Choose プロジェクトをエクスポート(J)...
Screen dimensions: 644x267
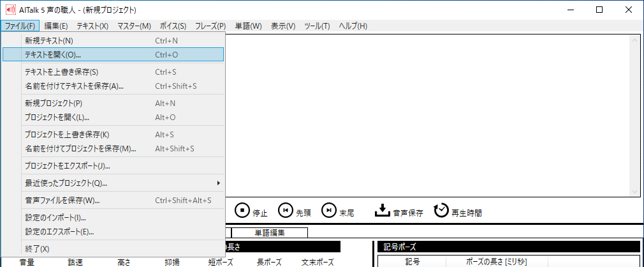[113, 166]
